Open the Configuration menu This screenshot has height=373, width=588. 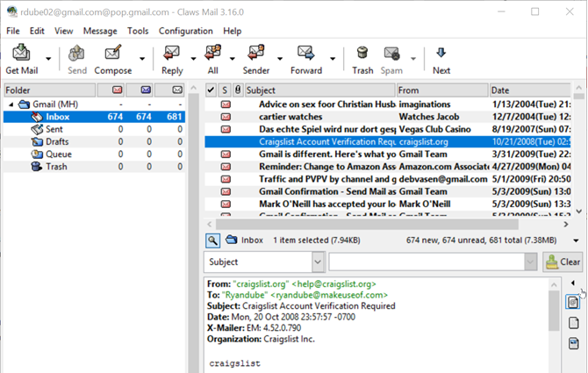(x=186, y=31)
